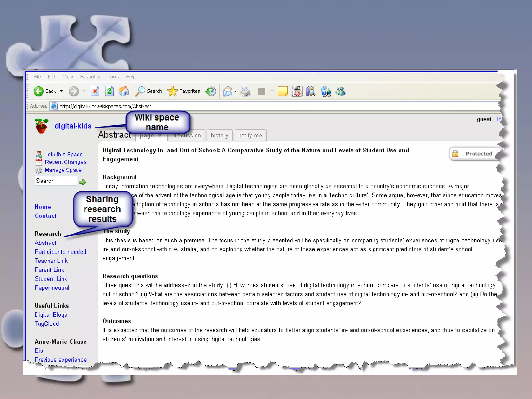Click the green search go arrow
Image resolution: width=532 pixels, height=399 pixels.
(x=83, y=182)
